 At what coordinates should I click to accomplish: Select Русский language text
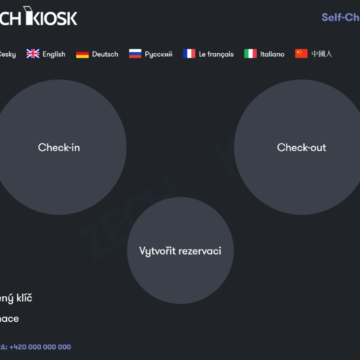point(158,54)
